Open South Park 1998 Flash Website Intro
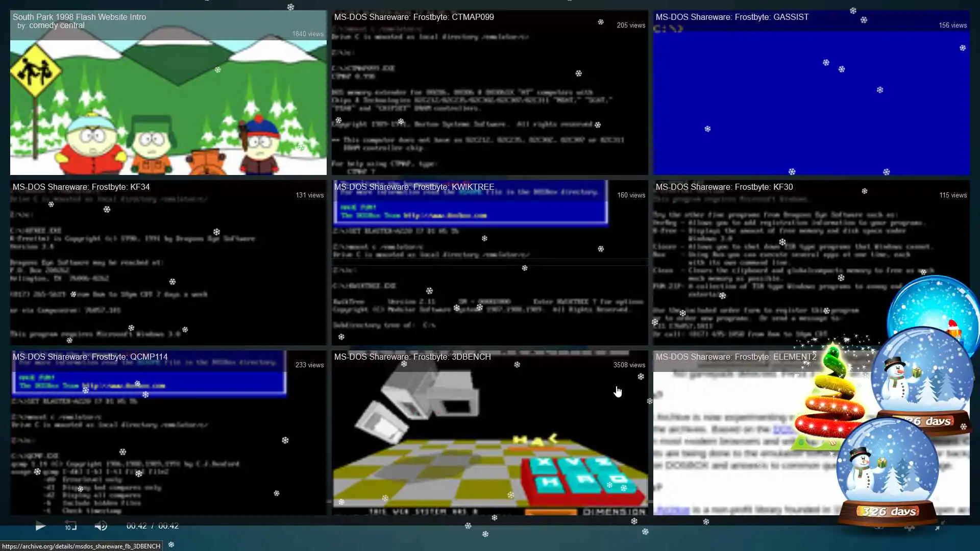 [168, 102]
